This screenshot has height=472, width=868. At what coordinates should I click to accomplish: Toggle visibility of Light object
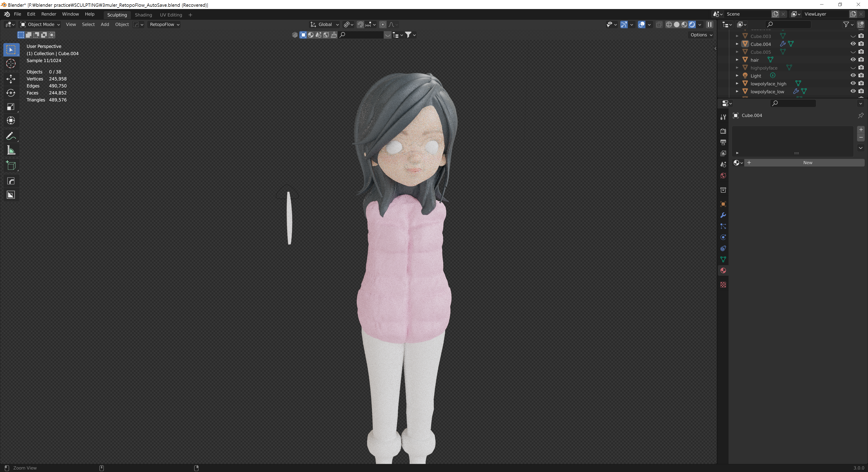[x=853, y=75]
